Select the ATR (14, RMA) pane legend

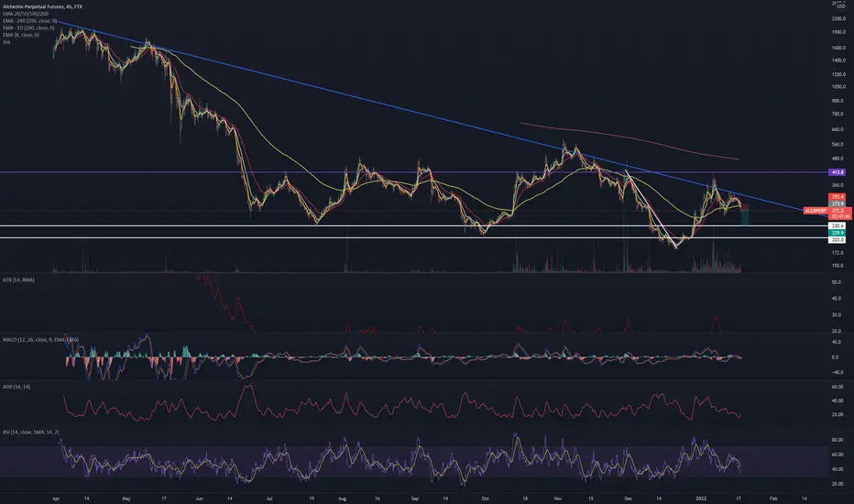(x=18, y=279)
